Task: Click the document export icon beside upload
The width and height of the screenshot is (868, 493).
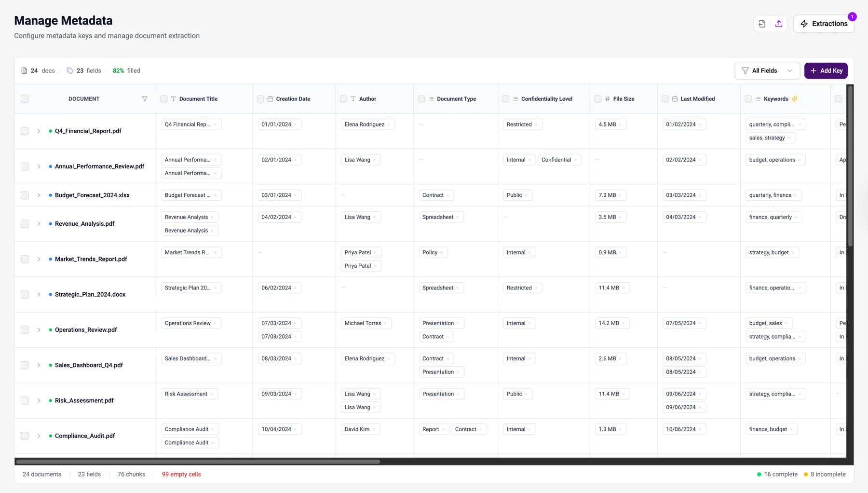Action: coord(762,24)
